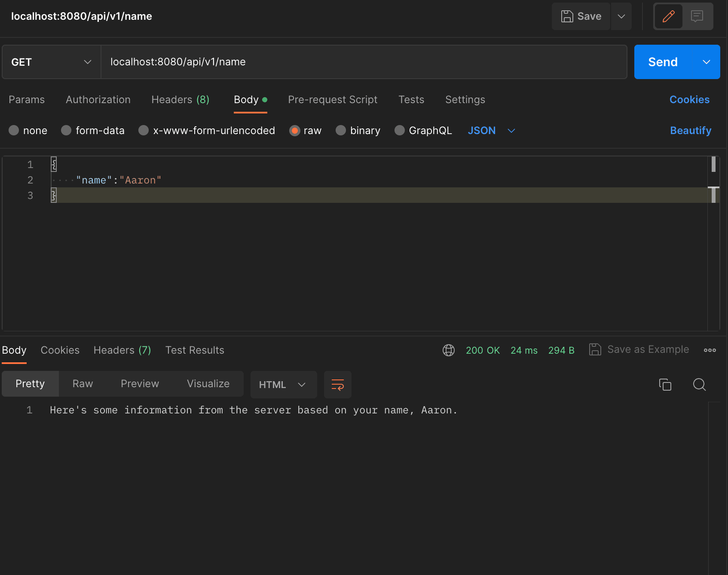
Task: Click the pencil edit icon
Action: pos(668,16)
